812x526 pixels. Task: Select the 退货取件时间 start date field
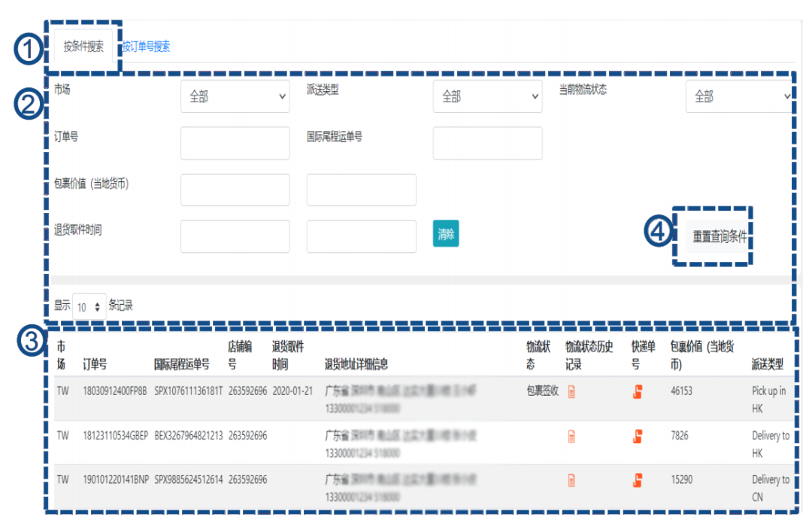(x=235, y=236)
